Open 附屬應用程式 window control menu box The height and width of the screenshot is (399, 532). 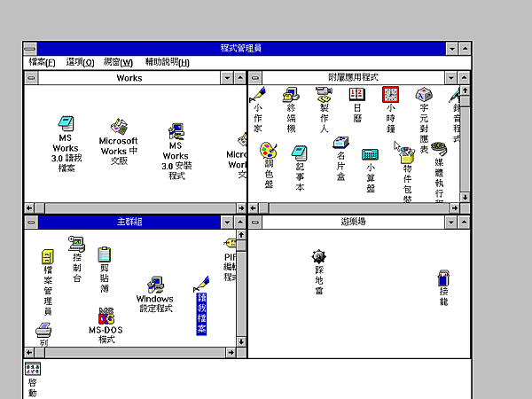[x=255, y=78]
